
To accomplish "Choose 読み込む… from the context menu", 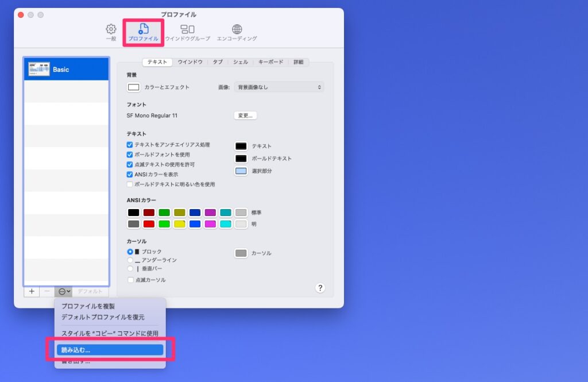I will 110,349.
